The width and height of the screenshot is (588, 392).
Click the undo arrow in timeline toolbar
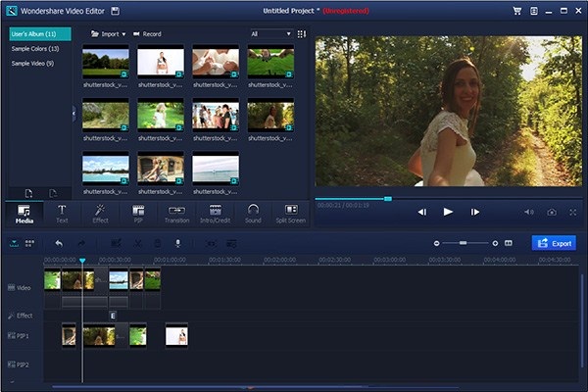[60, 242]
